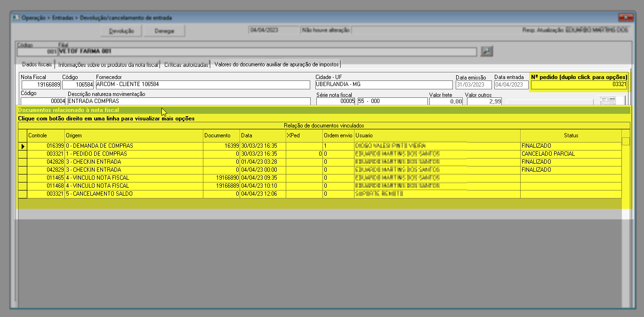Click the Nº pedido field showing 03321
The width and height of the screenshot is (644, 317).
pos(579,85)
